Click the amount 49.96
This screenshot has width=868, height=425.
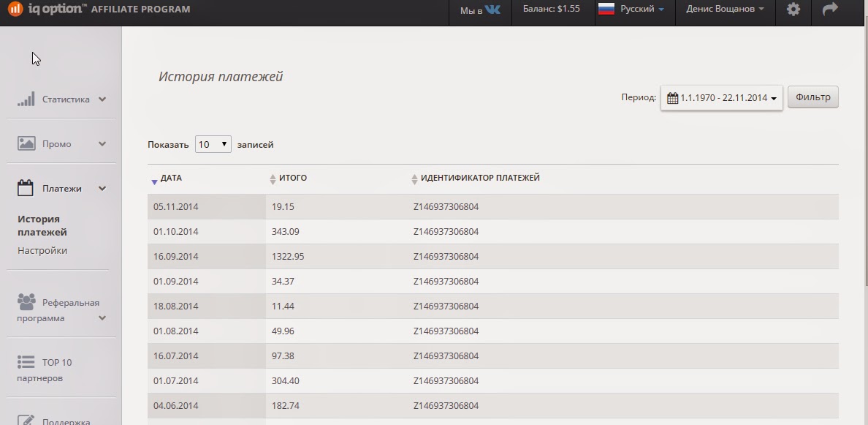[283, 331]
